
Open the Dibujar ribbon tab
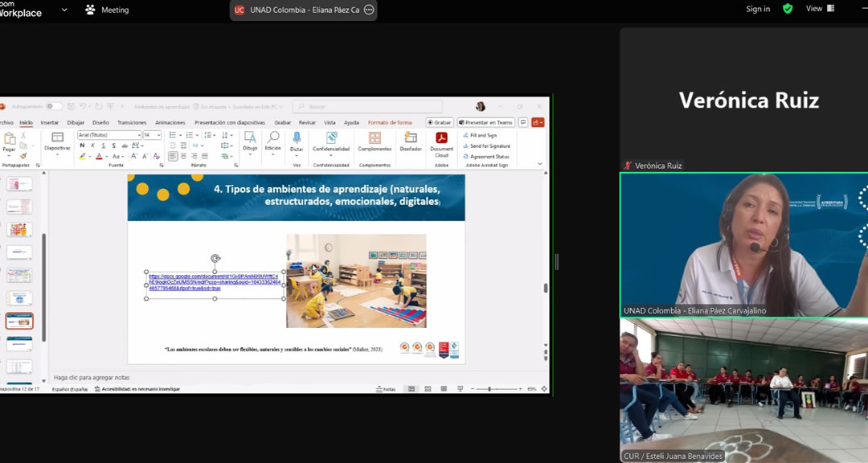(76, 122)
